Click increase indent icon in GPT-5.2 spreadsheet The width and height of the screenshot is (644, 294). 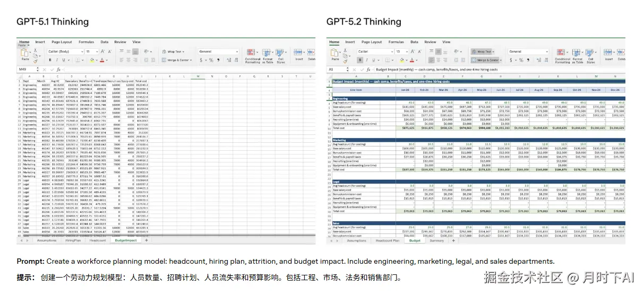click(x=463, y=60)
